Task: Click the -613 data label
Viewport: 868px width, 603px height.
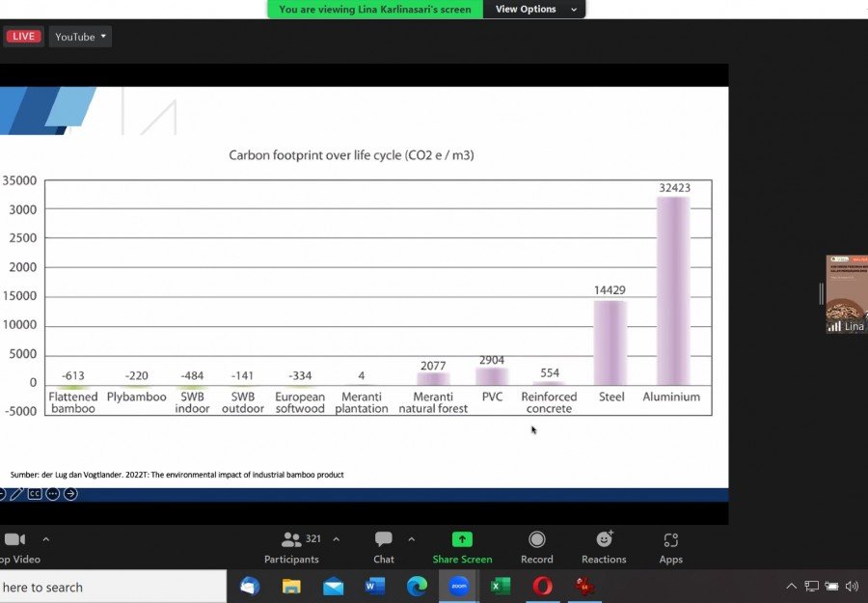Action: (72, 375)
